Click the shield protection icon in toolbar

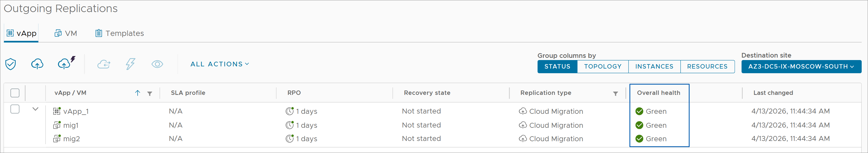click(10, 64)
